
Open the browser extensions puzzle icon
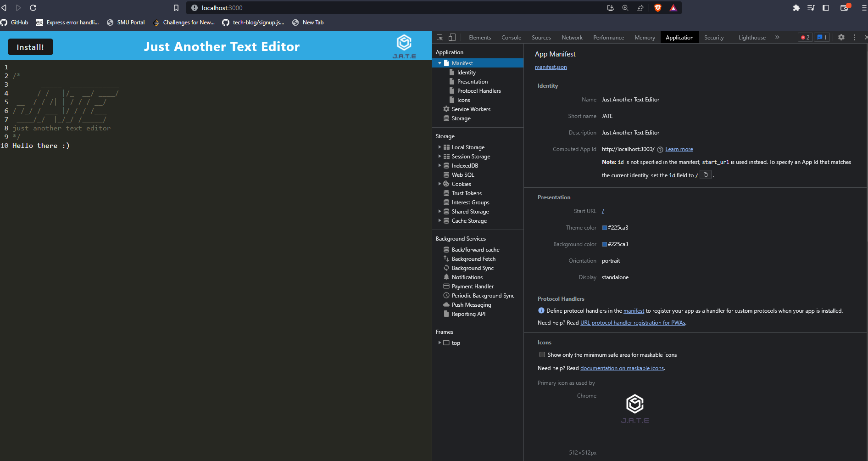coord(797,8)
